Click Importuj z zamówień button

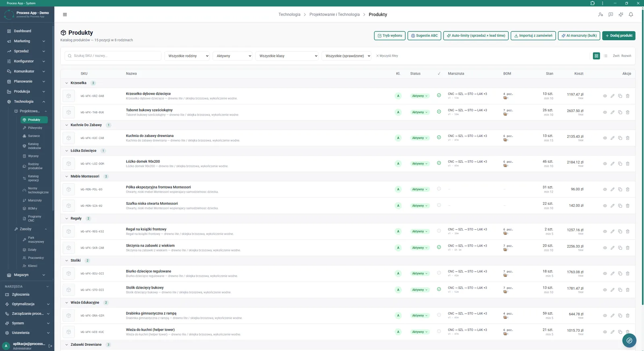tap(533, 35)
